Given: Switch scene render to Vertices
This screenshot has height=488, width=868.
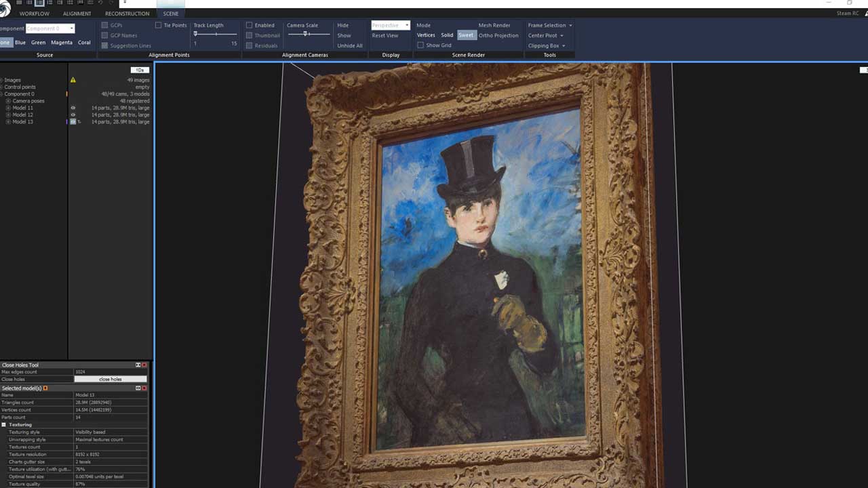Looking at the screenshot, I should point(426,35).
